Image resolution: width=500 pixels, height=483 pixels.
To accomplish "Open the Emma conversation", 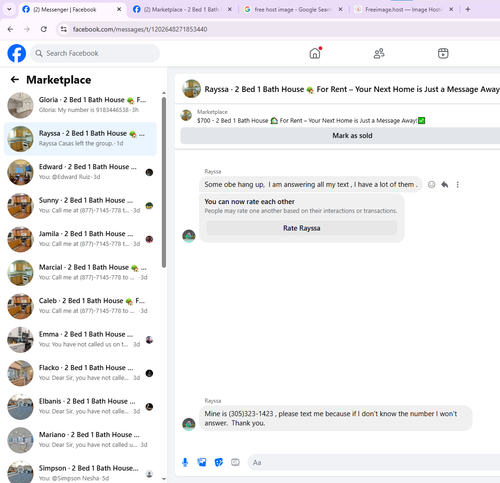I will click(x=80, y=340).
